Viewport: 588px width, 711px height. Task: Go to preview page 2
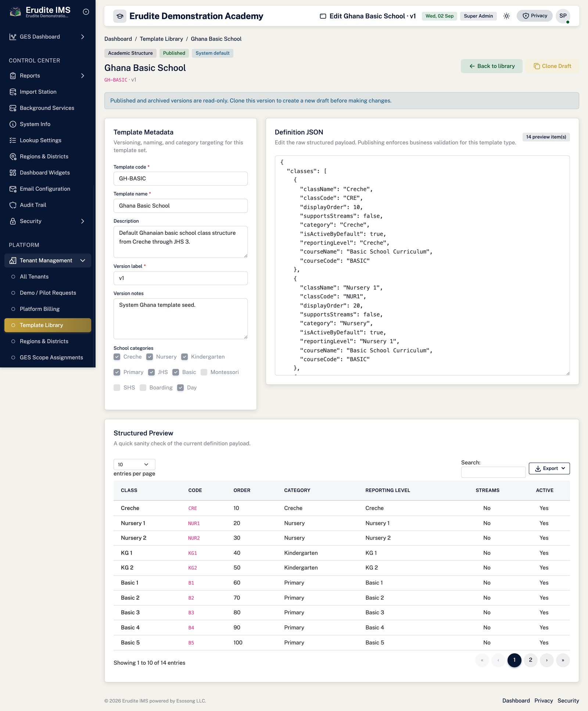[x=531, y=660]
